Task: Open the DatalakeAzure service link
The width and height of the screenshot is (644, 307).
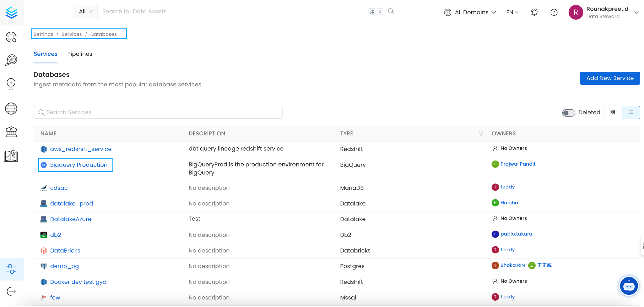Action: pyautogui.click(x=71, y=220)
